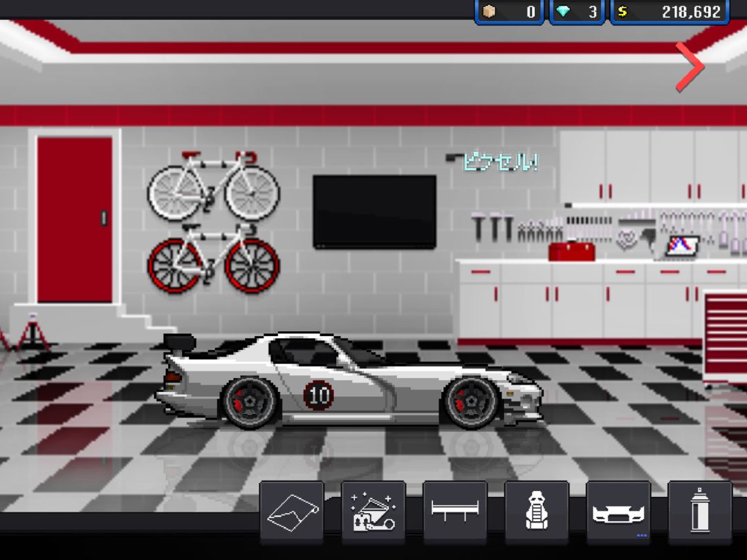747x560 pixels.
Task: Tap the red rolling tool chest
Action: point(725,336)
